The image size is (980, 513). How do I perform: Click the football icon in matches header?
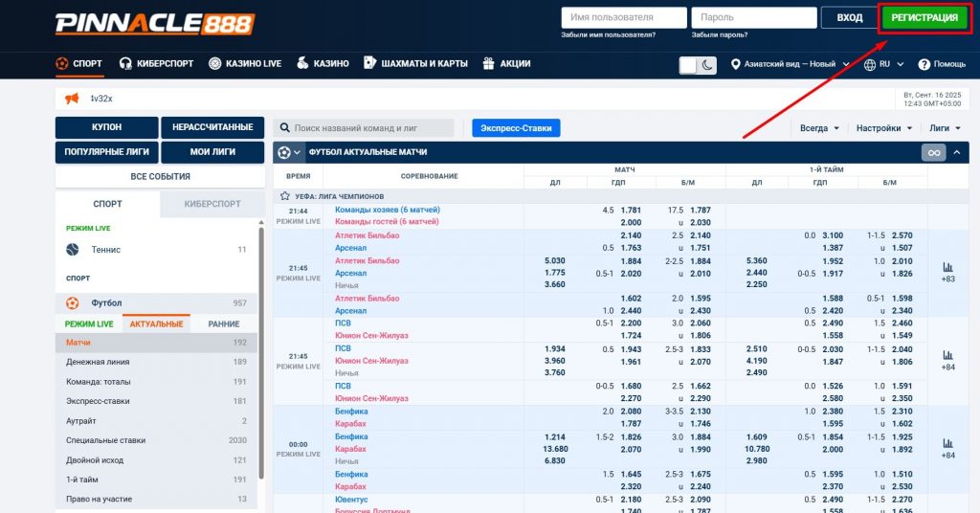pos(283,152)
